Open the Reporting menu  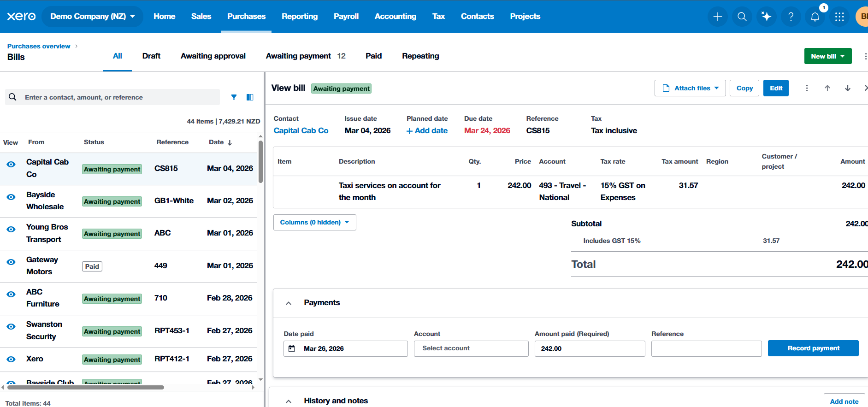click(x=299, y=16)
